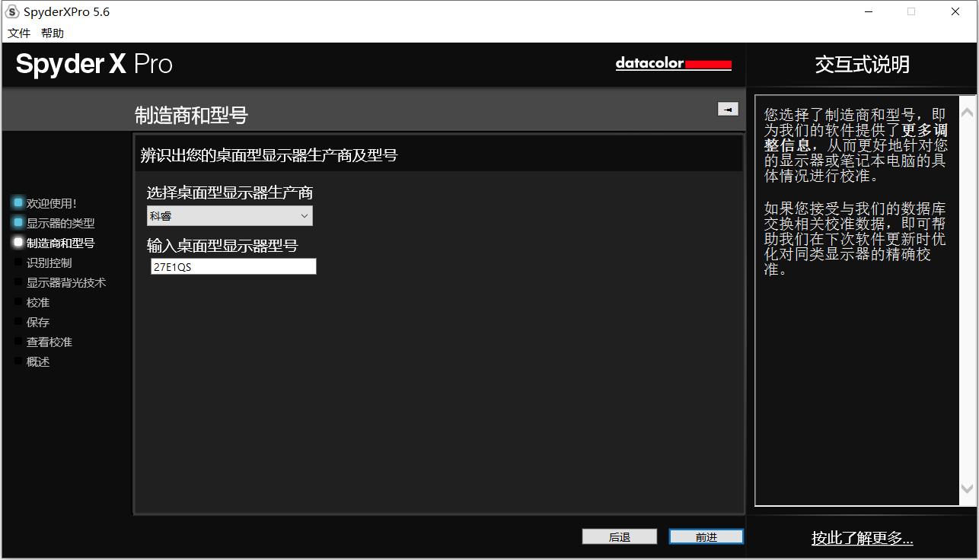Collapse the help panel with the arrow button
The height and width of the screenshot is (560, 979).
click(x=728, y=109)
